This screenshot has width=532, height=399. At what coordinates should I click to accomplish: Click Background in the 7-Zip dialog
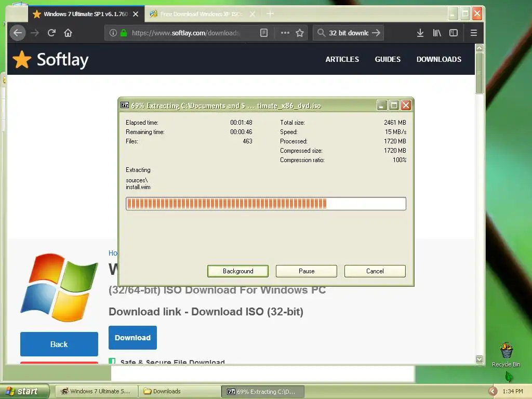click(238, 271)
